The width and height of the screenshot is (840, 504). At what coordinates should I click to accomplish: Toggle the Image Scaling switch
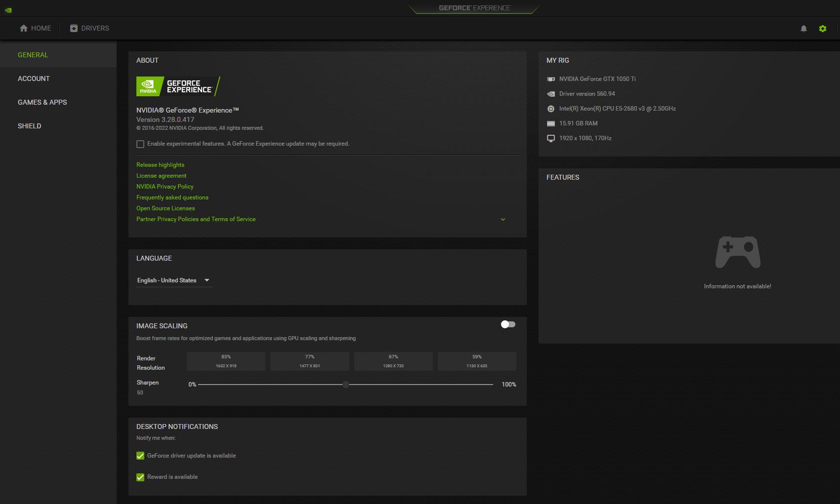point(508,324)
